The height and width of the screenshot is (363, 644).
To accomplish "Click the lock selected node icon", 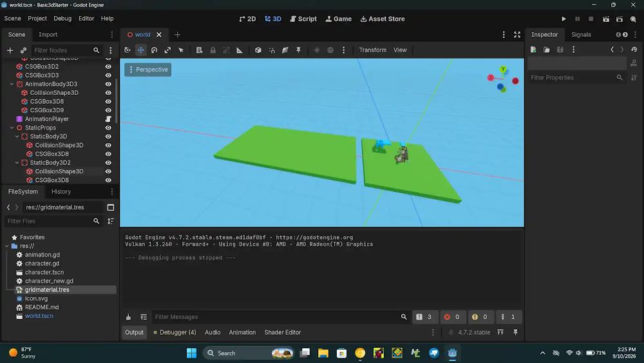I will point(213,50).
